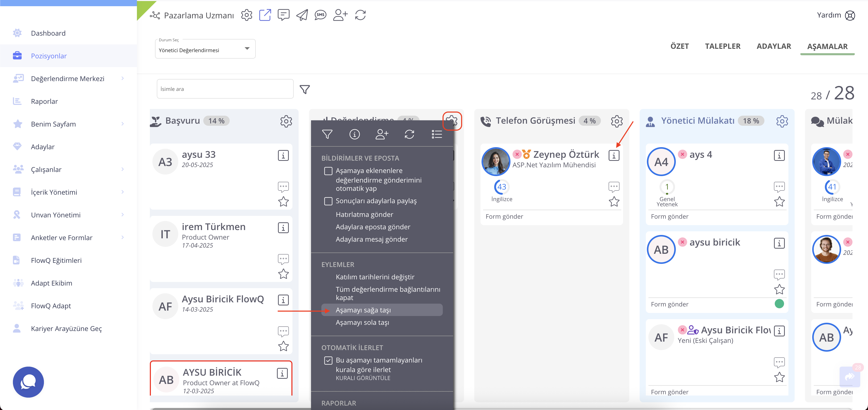Switch to the TALEPLER tab
Image resolution: width=868 pixels, height=410 pixels.
coord(723,46)
